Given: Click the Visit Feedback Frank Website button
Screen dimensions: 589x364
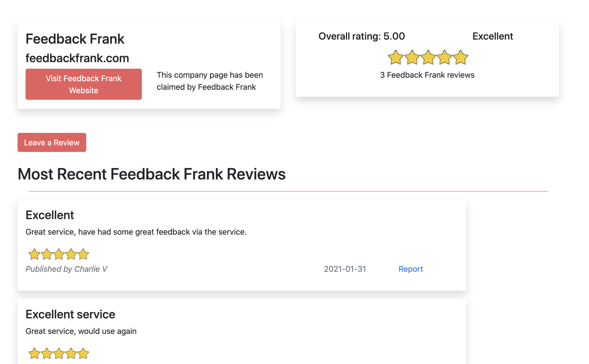Looking at the screenshot, I should (x=83, y=84).
